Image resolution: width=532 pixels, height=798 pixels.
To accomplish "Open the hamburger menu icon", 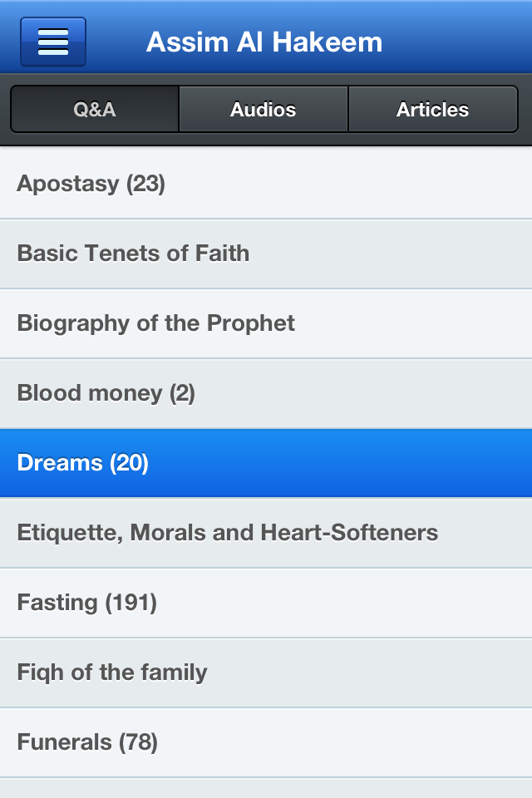I will (53, 42).
